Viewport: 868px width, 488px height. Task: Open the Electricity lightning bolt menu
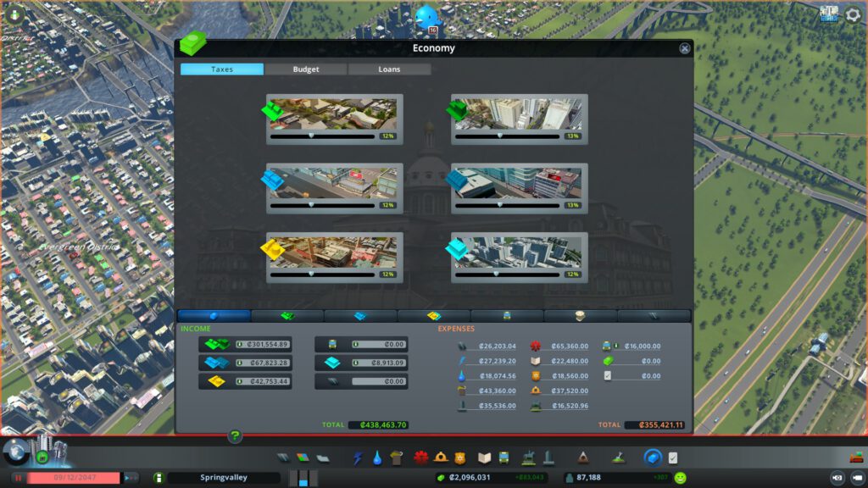click(358, 458)
